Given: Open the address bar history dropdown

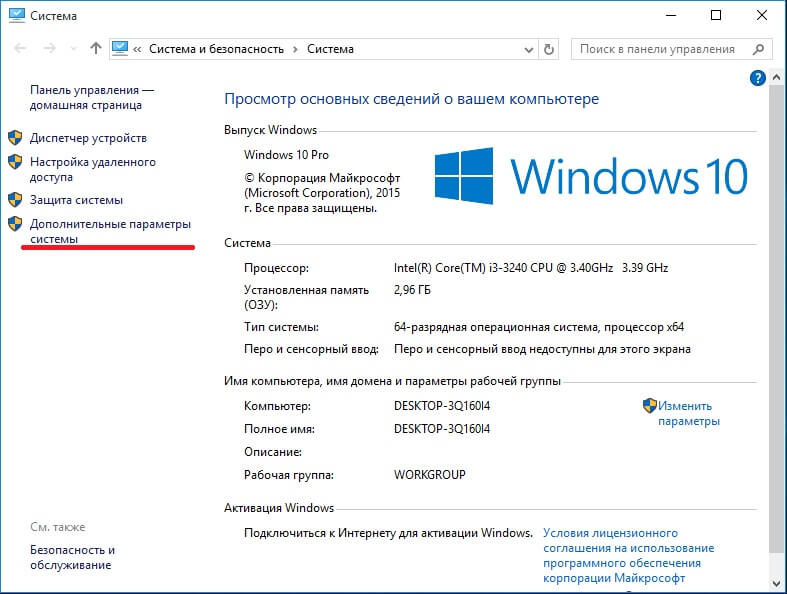Looking at the screenshot, I should [x=529, y=50].
